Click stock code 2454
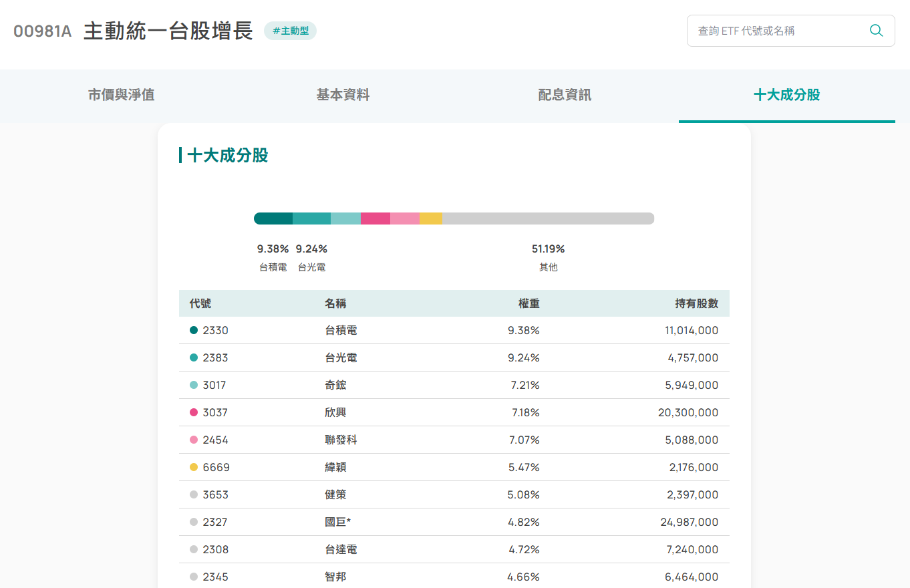Image resolution: width=910 pixels, height=588 pixels. click(216, 440)
